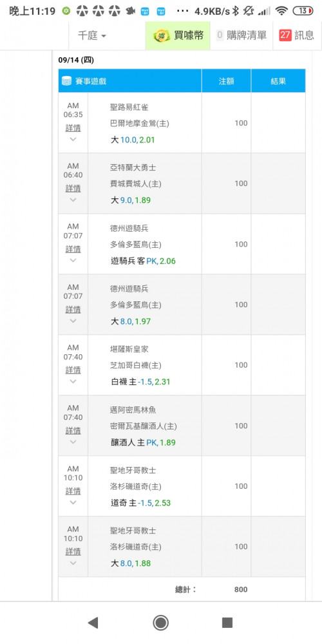322x644 pixels.
Task: Expand chevron under 堪薩斯皇家 game row
Action: pos(73,381)
